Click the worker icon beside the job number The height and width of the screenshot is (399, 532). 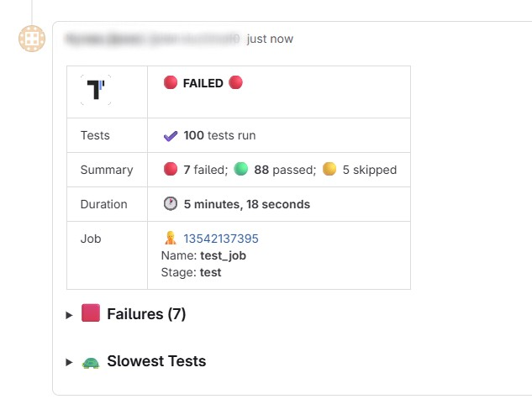pyautogui.click(x=171, y=239)
